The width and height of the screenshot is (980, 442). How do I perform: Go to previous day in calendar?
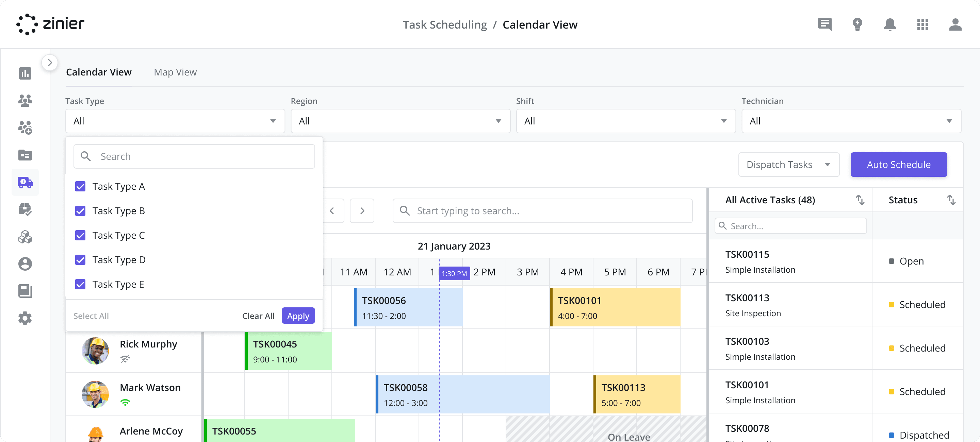tap(332, 210)
